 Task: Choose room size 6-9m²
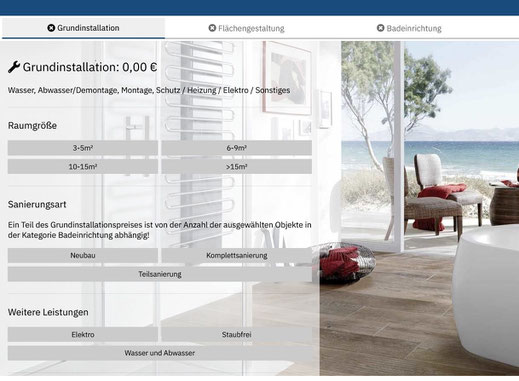(x=237, y=148)
